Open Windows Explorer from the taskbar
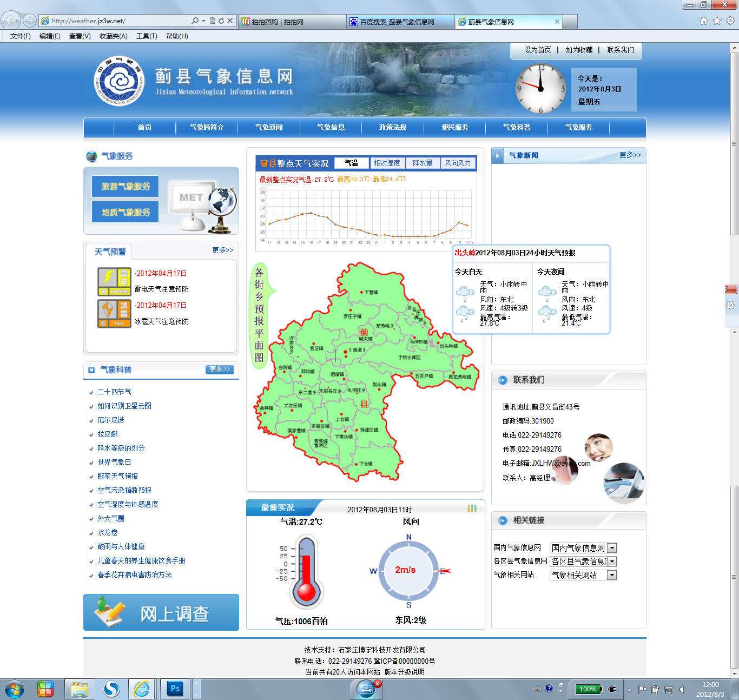 (x=80, y=689)
